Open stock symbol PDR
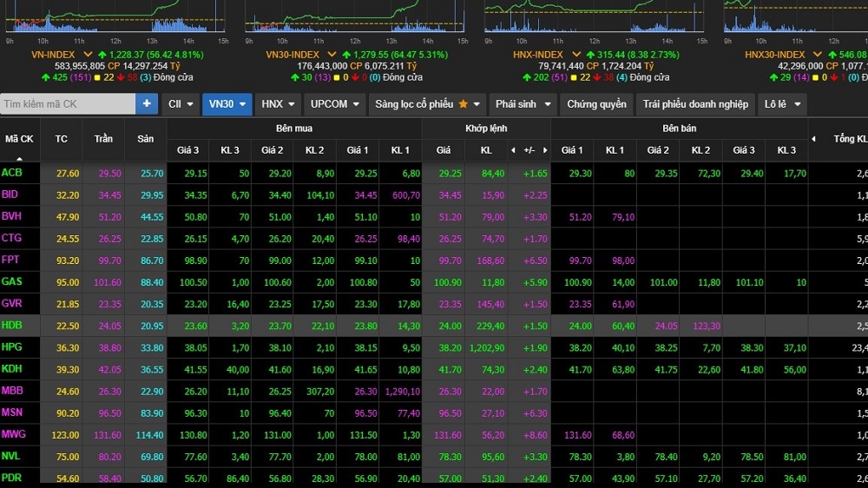The width and height of the screenshot is (868, 488). pos(11,478)
